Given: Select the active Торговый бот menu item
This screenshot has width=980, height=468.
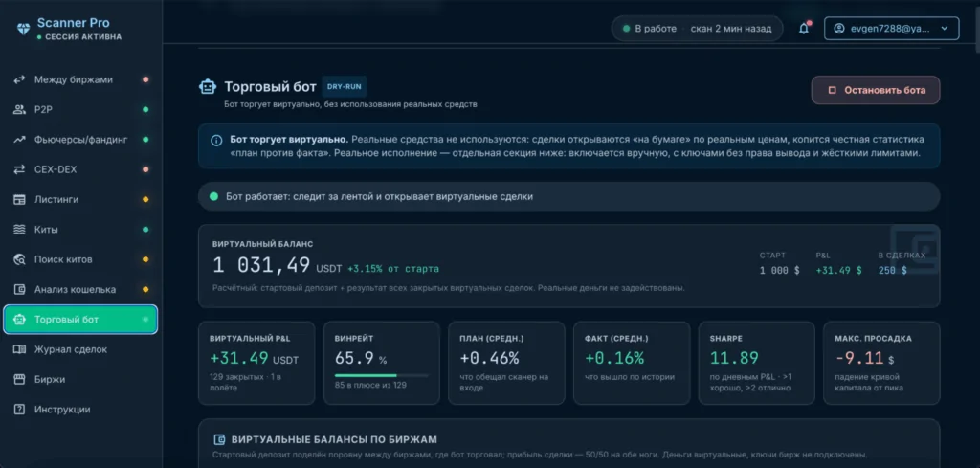Looking at the screenshot, I should tap(80, 320).
